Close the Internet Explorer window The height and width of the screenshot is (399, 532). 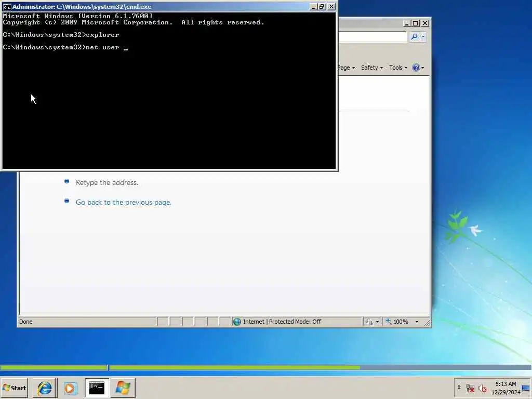(425, 23)
